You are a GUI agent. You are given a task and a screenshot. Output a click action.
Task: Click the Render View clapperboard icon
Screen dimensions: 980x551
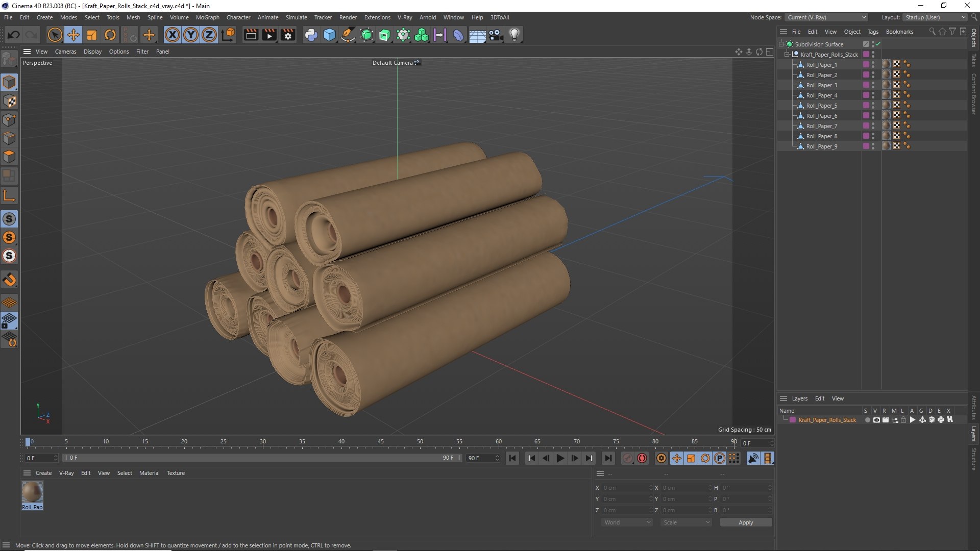(251, 35)
